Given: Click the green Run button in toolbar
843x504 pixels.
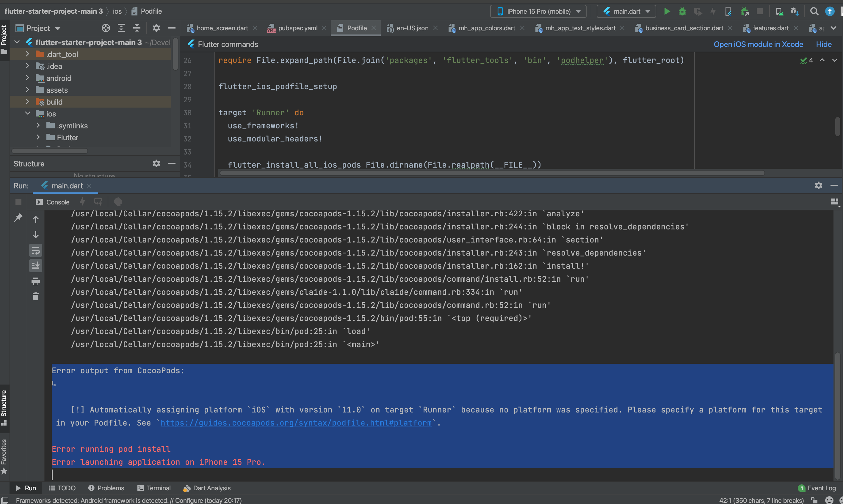Looking at the screenshot, I should (x=667, y=11).
